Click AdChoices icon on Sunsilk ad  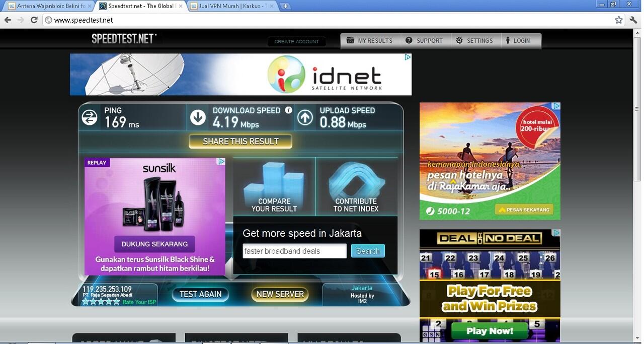coord(221,162)
